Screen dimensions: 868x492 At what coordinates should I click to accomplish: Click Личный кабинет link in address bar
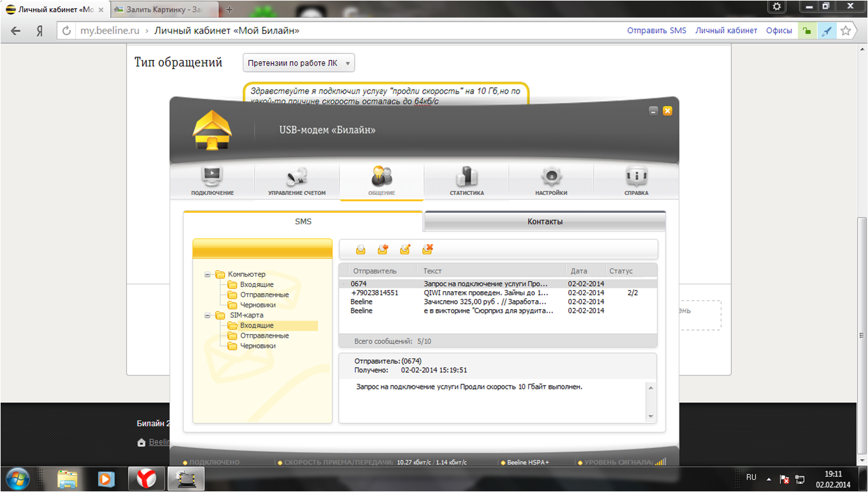pyautogui.click(x=726, y=31)
